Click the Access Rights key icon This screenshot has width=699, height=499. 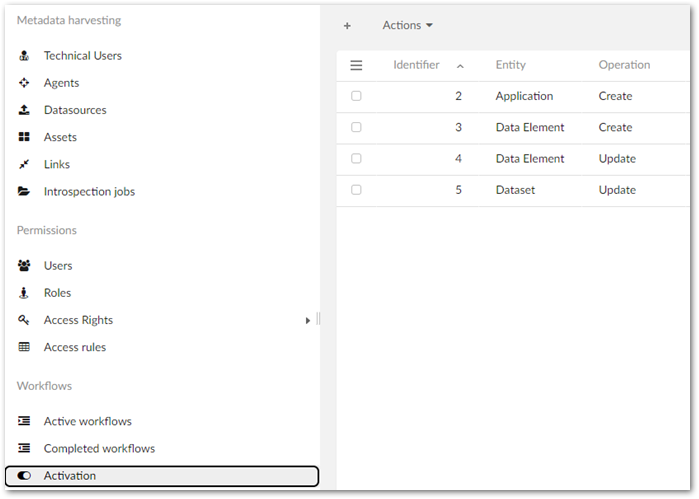point(24,320)
